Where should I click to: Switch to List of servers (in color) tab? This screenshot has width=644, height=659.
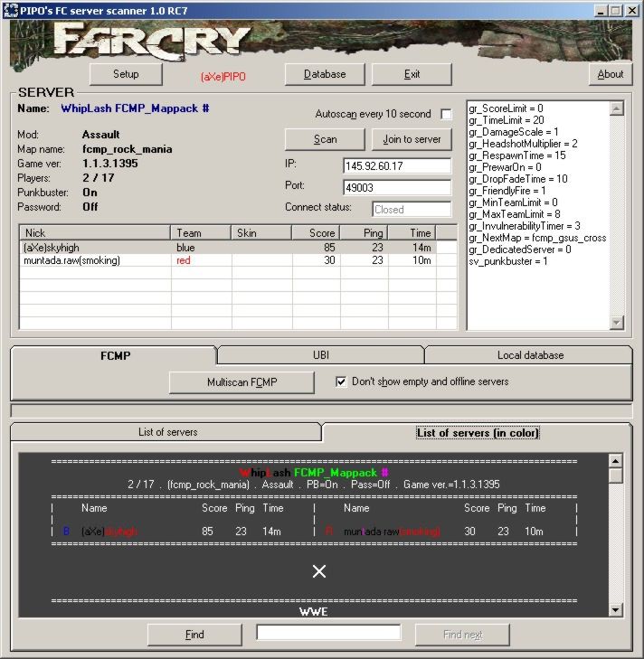tap(478, 433)
